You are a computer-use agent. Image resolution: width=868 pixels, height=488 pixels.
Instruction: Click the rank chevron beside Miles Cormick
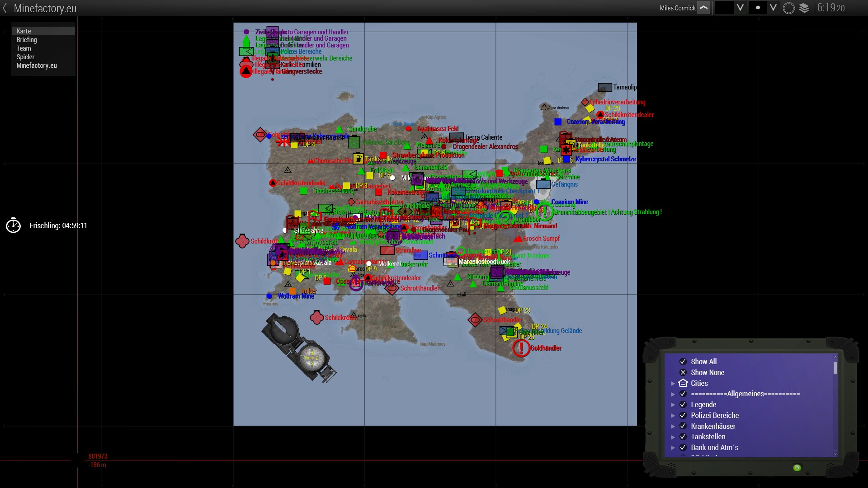[703, 8]
